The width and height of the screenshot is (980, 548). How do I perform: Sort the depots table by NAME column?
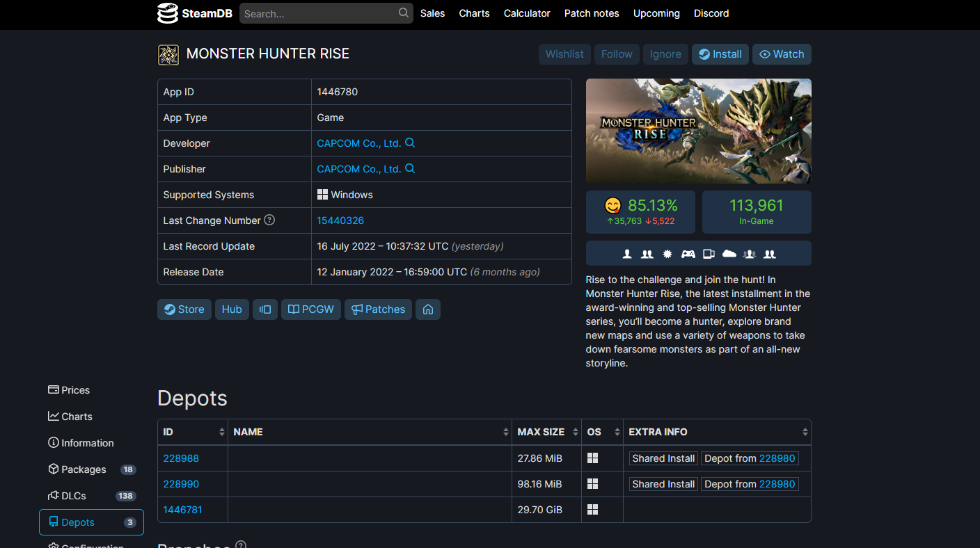pyautogui.click(x=370, y=432)
